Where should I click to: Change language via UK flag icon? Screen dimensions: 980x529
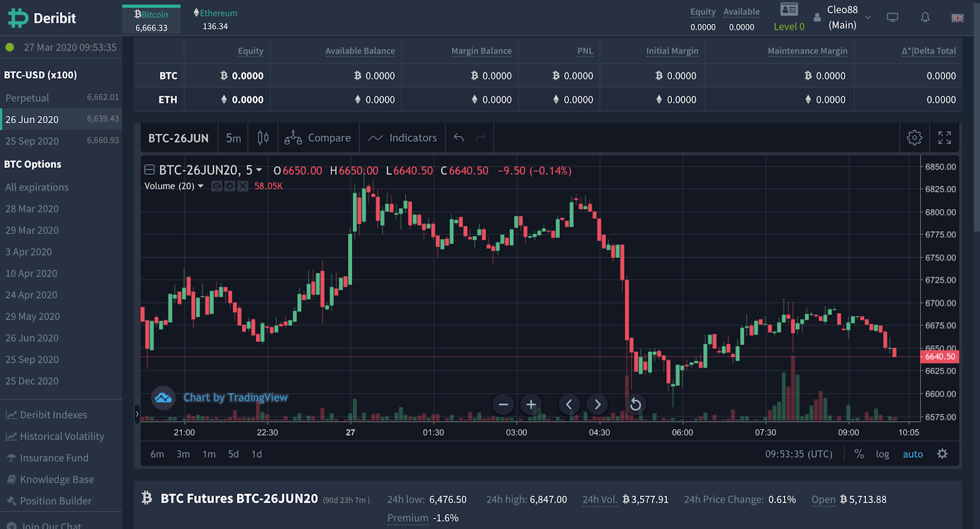tap(957, 18)
